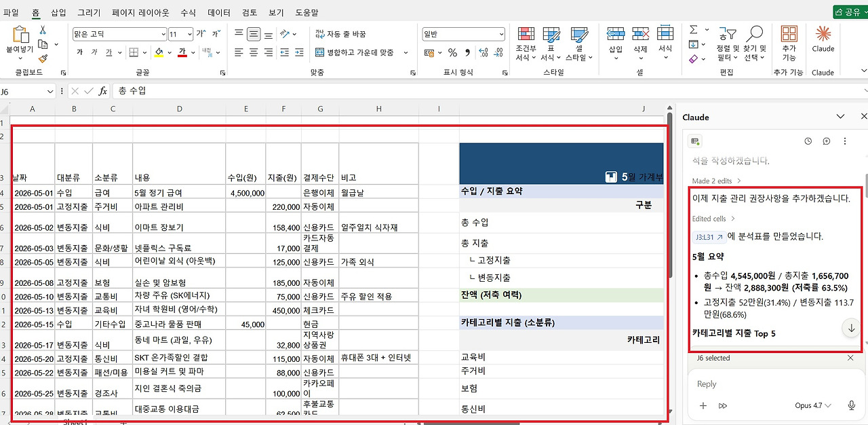Click 병합하고 가운데 맞춤 merge button

pos(355,52)
